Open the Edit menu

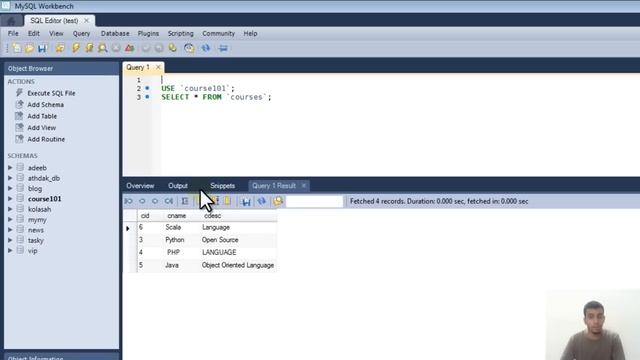tap(33, 33)
